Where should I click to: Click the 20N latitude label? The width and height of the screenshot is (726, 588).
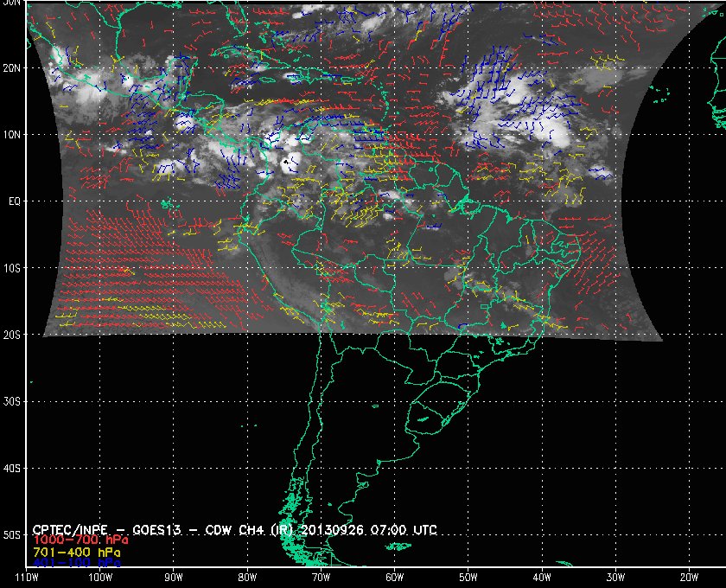click(11, 68)
